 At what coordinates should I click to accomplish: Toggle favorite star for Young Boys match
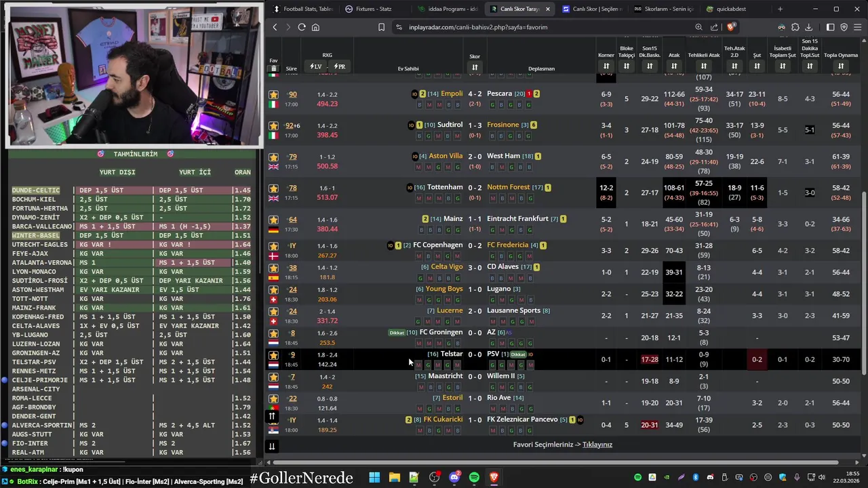(273, 289)
